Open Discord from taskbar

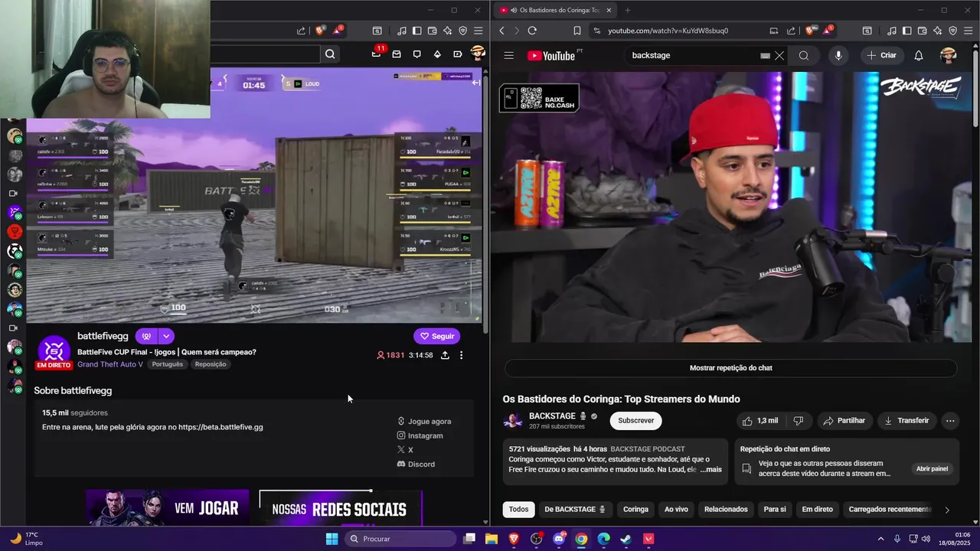pos(559,539)
